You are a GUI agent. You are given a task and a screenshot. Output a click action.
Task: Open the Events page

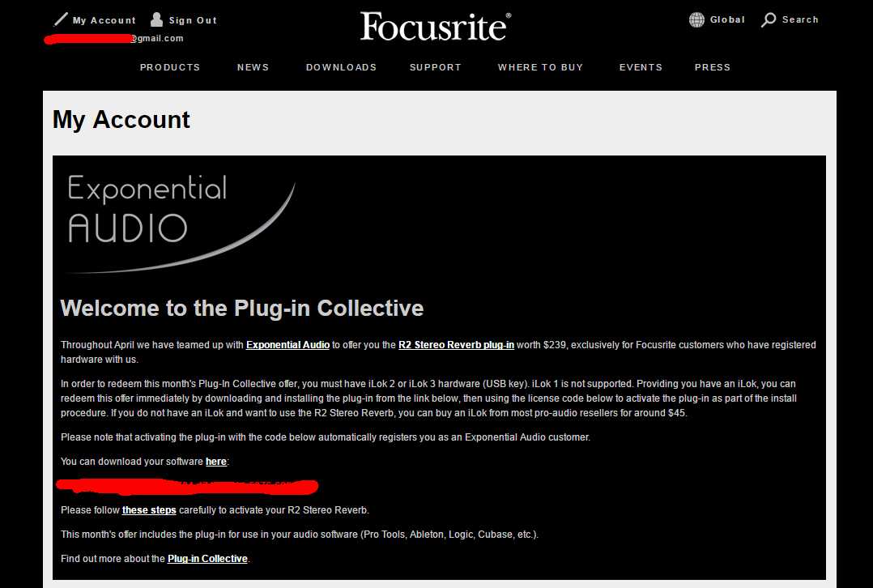click(x=641, y=67)
